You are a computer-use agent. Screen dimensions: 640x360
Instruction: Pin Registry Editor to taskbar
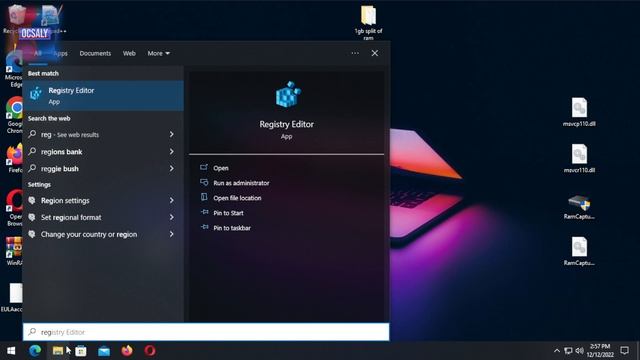[232, 228]
